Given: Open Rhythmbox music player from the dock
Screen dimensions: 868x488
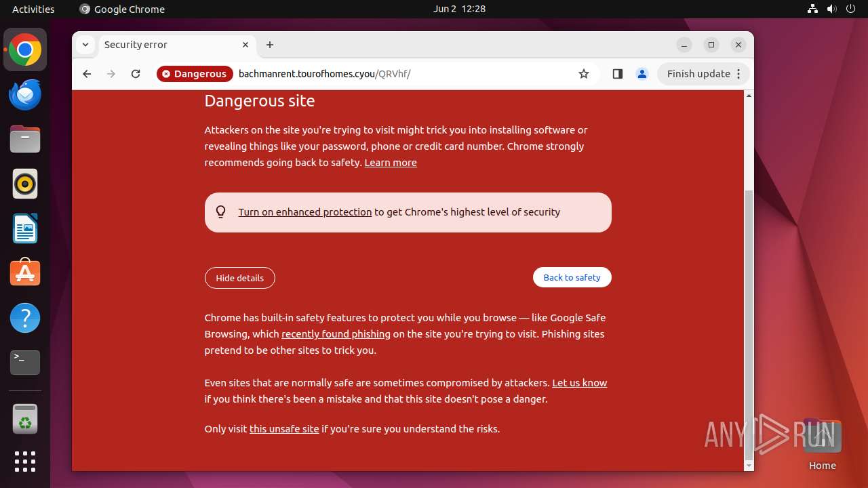Looking at the screenshot, I should point(25,184).
